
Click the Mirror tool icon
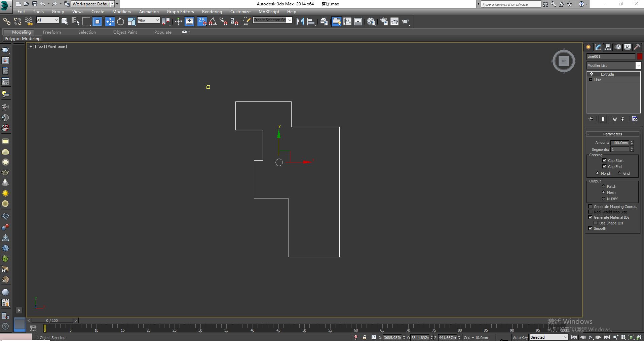pos(300,22)
